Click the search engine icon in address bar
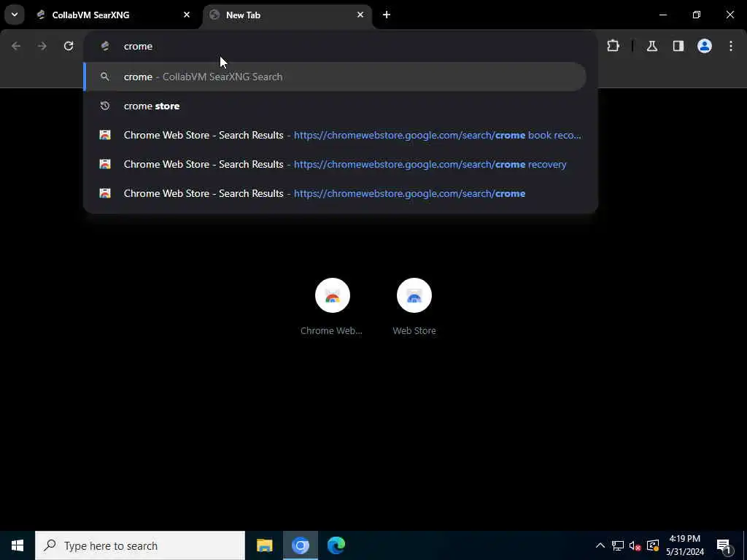747x560 pixels. pyautogui.click(x=105, y=46)
